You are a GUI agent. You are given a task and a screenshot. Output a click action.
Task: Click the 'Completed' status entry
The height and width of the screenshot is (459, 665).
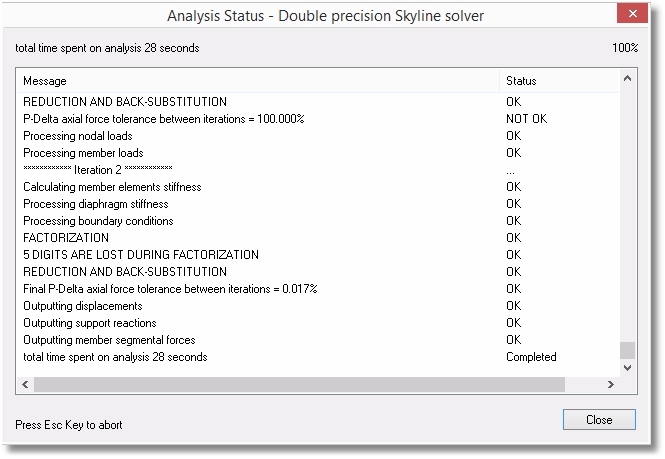coord(531,357)
